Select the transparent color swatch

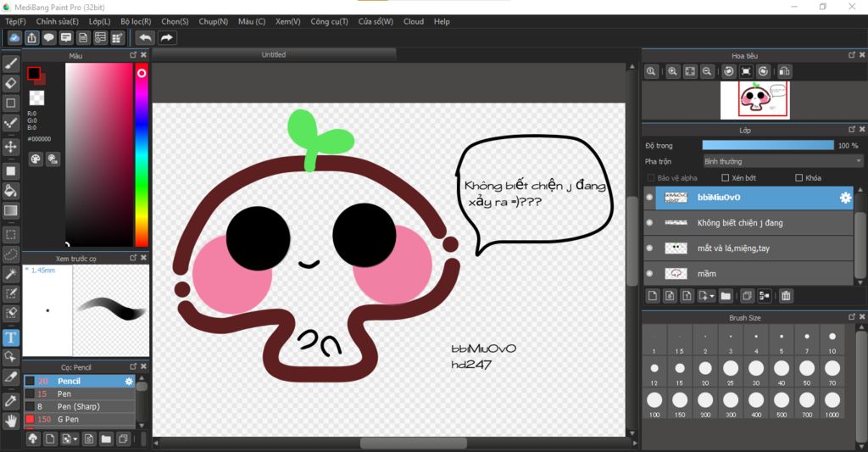coord(36,98)
